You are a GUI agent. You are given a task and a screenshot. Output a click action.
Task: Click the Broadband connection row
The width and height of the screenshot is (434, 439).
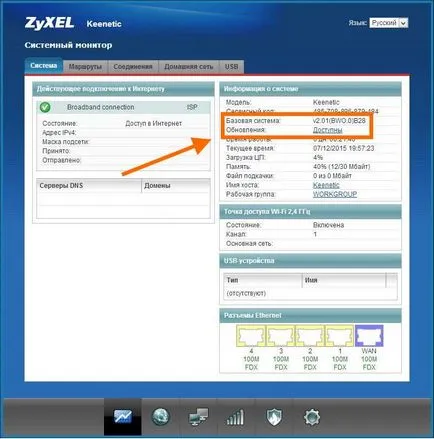coord(123,107)
